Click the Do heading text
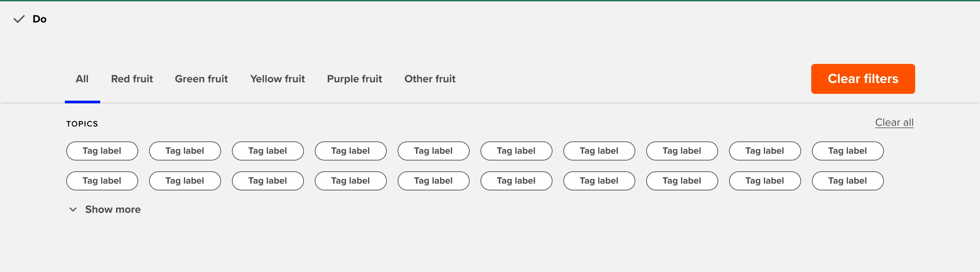The height and width of the screenshot is (272, 980). pos(40,19)
